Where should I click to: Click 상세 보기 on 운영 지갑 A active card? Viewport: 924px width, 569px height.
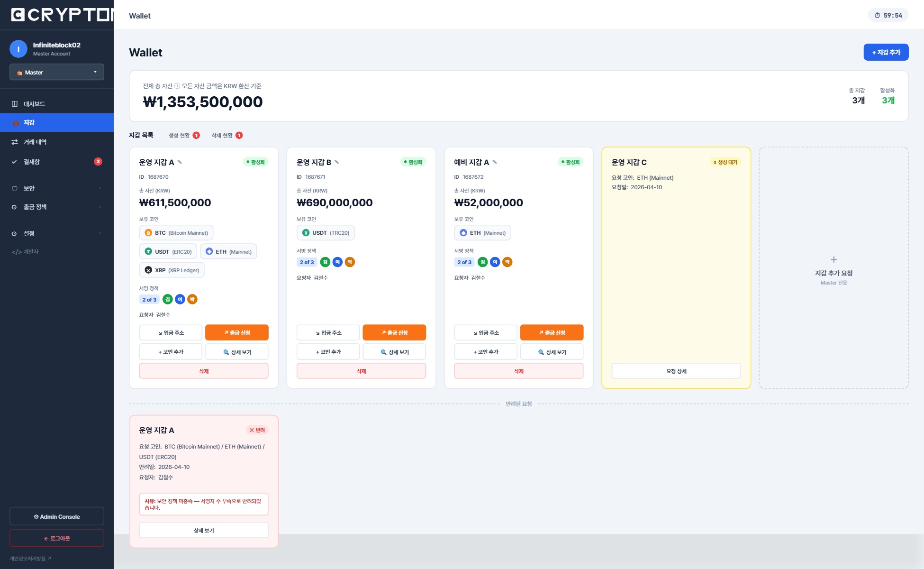[x=237, y=352]
